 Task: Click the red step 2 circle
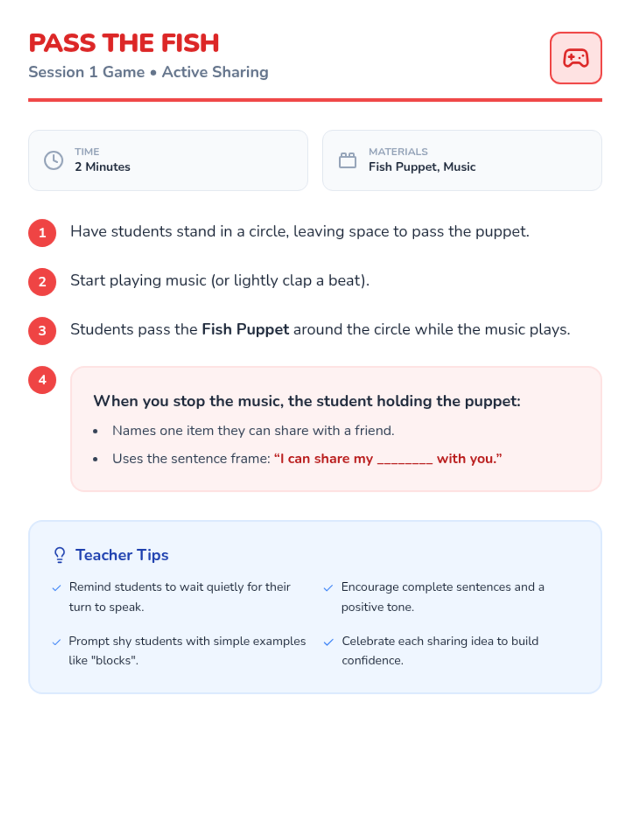click(43, 282)
